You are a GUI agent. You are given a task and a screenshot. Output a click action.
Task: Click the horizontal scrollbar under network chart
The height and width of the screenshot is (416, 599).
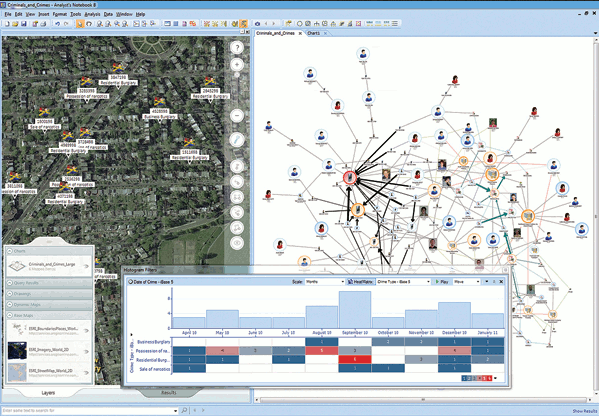[x=423, y=400]
